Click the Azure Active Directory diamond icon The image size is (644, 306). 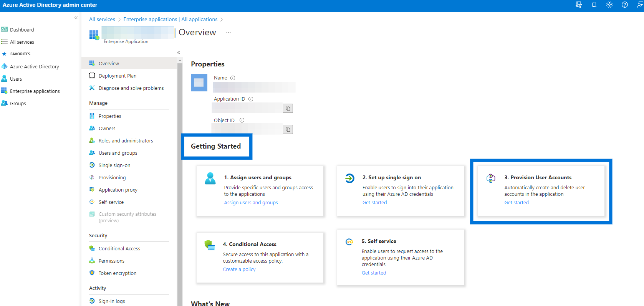pos(4,66)
